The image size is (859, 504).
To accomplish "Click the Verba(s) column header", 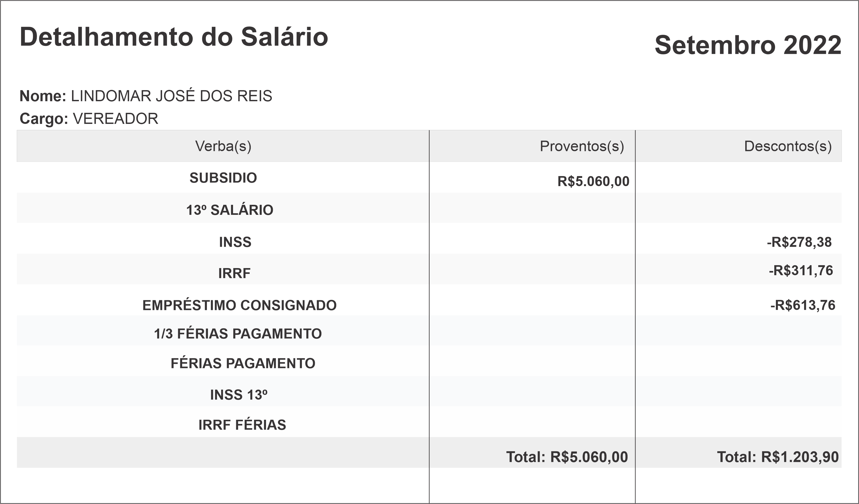I will (x=223, y=146).
